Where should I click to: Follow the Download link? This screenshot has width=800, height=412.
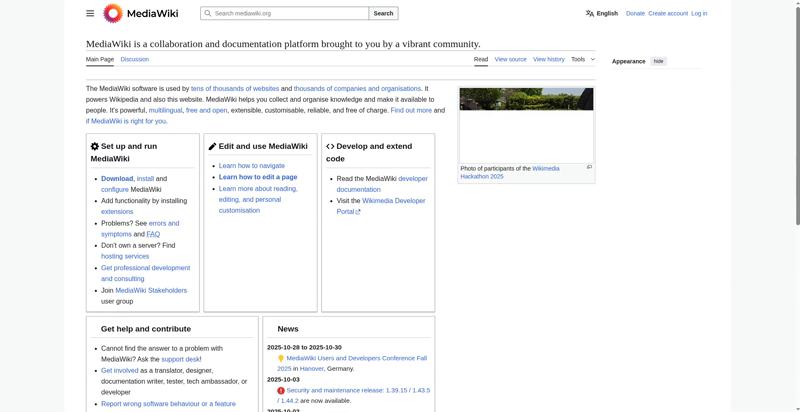pyautogui.click(x=116, y=178)
